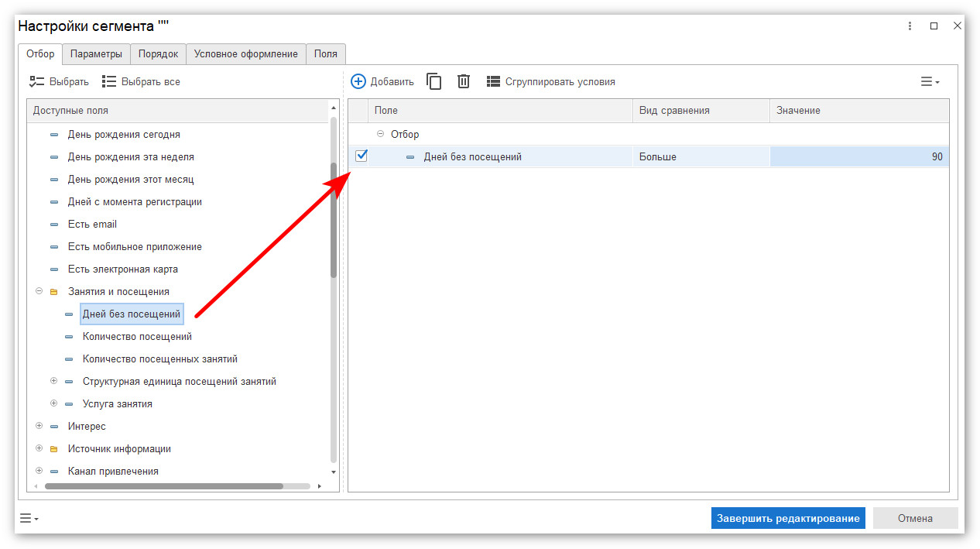Viewport: 980px width, 549px height.
Task: Open the bottom-left hamburger menu
Action: point(29,518)
